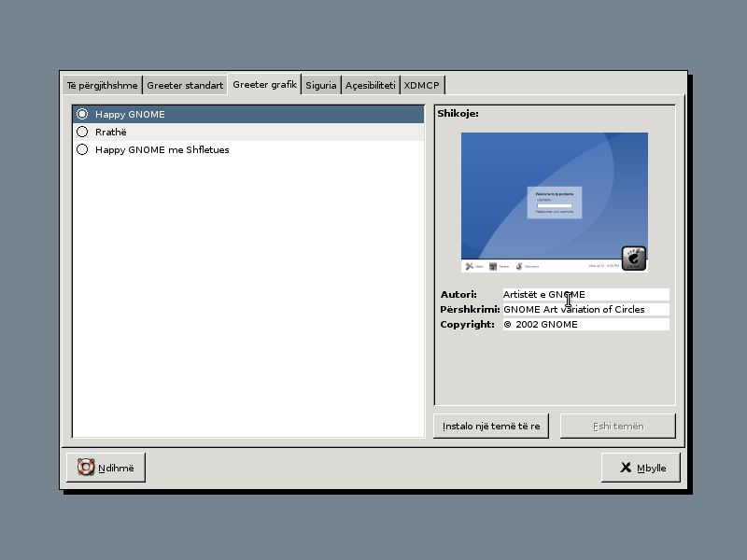Click the Session icon in theme preview
The width and height of the screenshot is (747, 560).
(x=493, y=266)
